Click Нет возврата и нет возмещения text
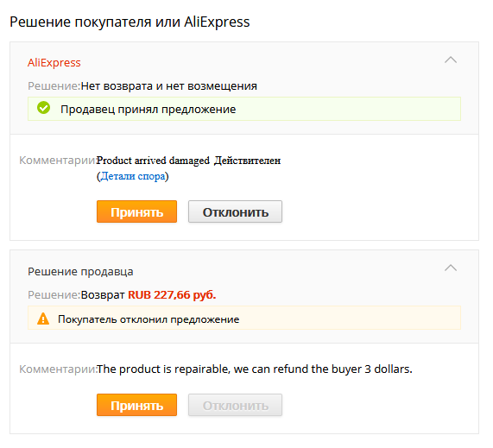This screenshot has height=448, width=493. tap(169, 85)
